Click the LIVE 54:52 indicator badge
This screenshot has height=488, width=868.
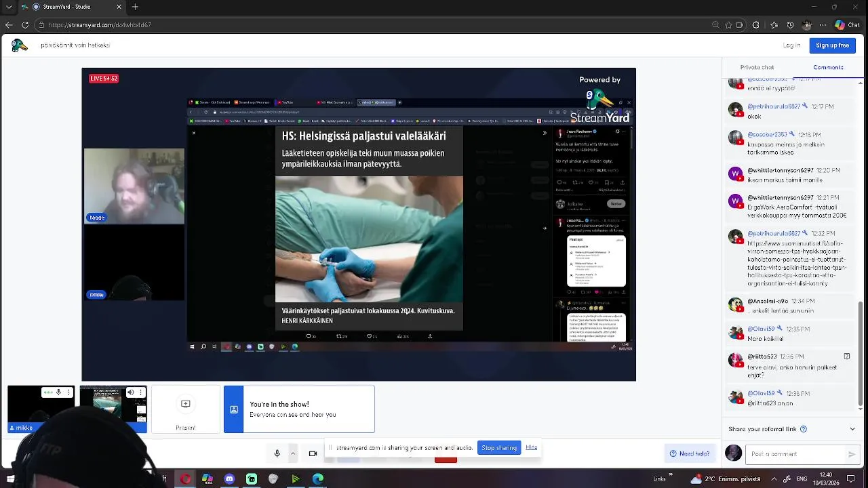104,79
